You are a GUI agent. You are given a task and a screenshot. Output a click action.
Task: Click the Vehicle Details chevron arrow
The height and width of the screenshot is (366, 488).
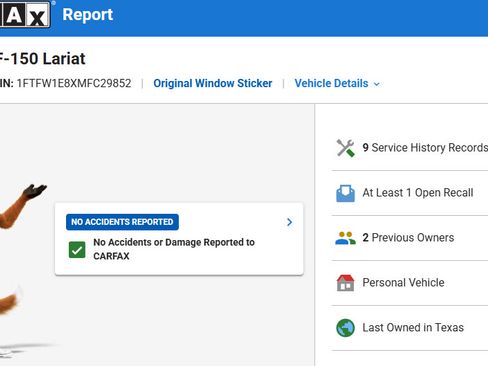(x=377, y=84)
